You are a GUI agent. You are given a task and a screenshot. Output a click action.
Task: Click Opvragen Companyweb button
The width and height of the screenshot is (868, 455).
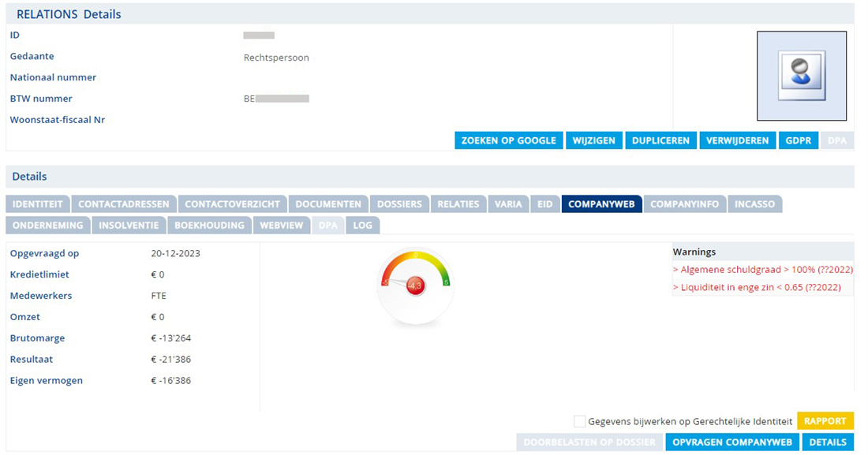(x=732, y=442)
